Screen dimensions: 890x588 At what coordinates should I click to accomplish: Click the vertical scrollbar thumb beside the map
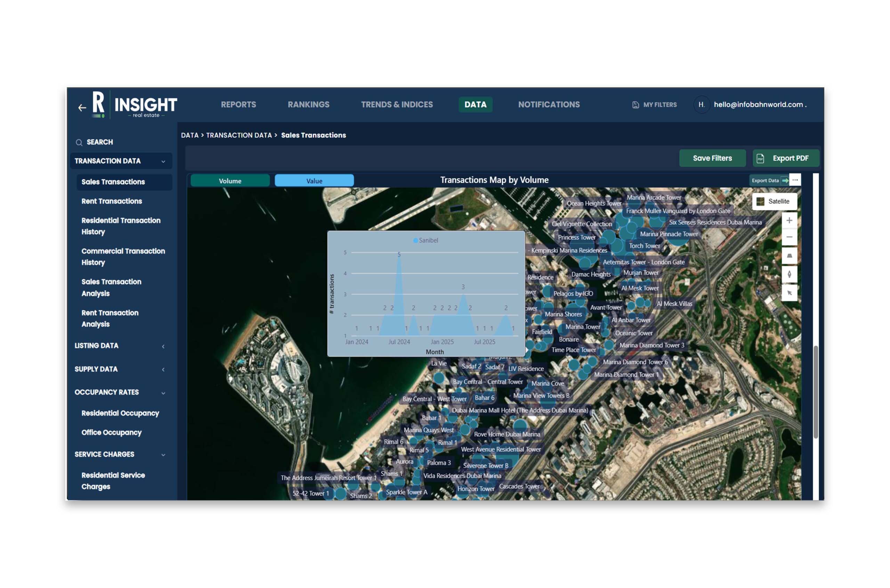point(815,392)
